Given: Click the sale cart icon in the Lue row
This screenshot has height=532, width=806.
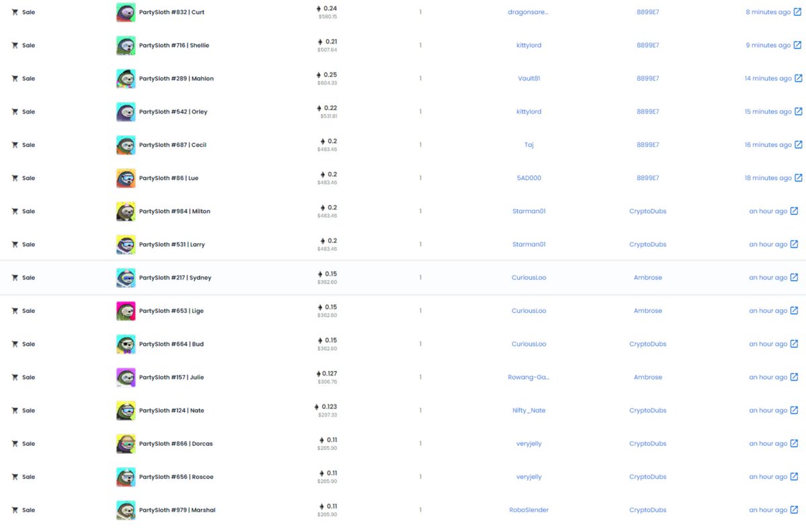Looking at the screenshot, I should pos(15,178).
